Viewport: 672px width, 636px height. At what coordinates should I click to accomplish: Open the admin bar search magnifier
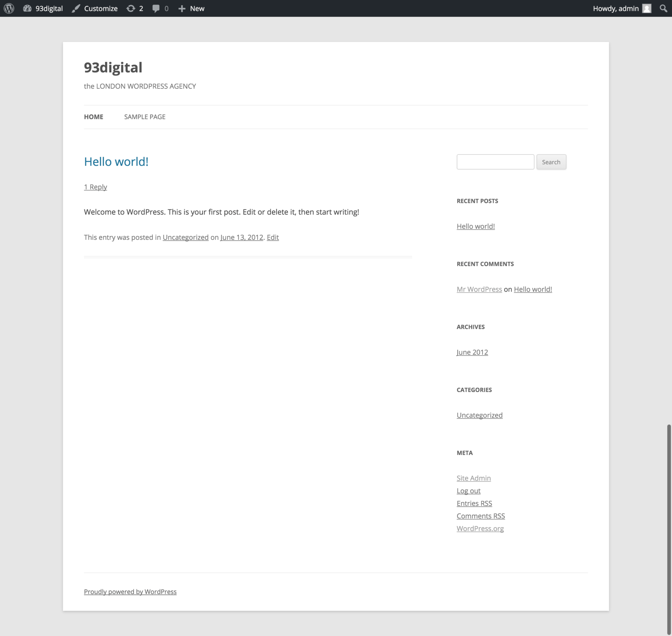663,9
